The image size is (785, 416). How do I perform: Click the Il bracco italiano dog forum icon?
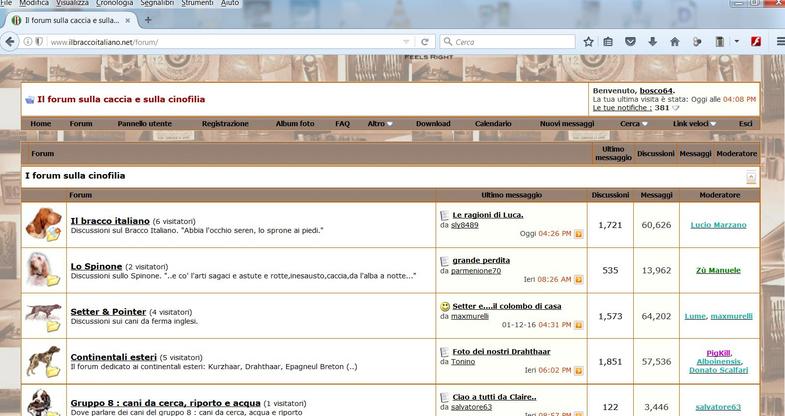click(x=44, y=224)
